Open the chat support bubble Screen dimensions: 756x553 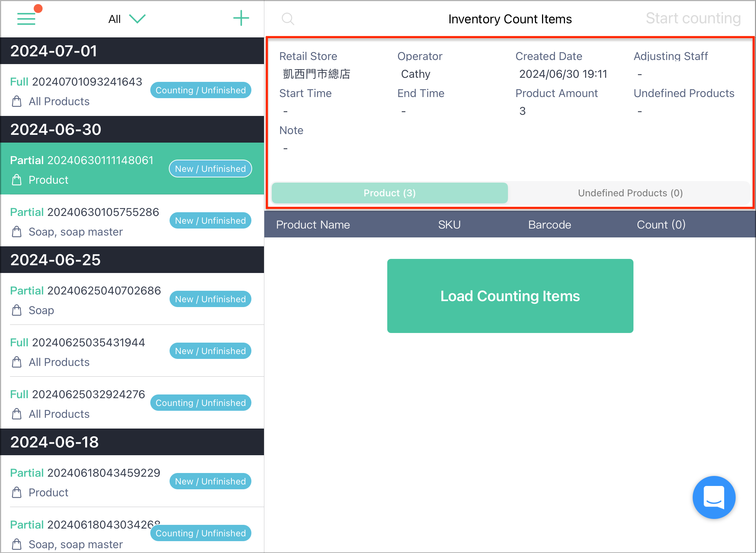pos(714,497)
